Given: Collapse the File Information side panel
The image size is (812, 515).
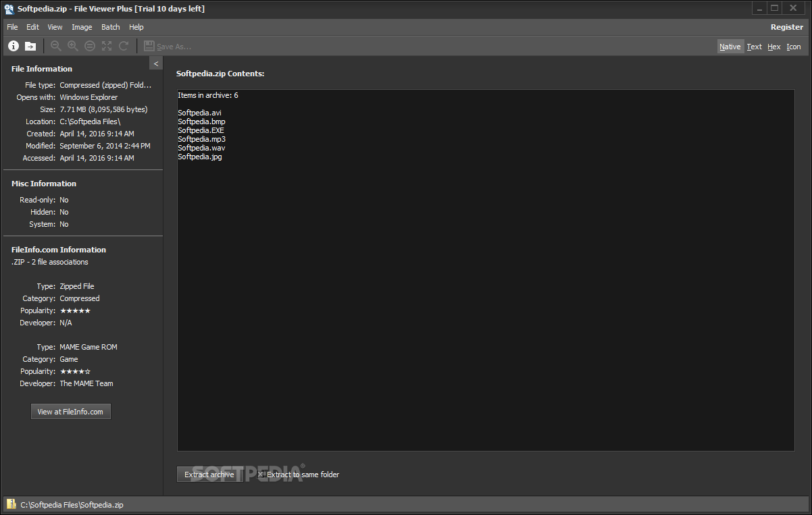Looking at the screenshot, I should 156,63.
